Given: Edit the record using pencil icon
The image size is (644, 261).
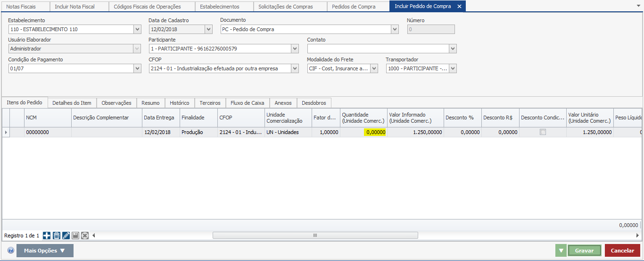Looking at the screenshot, I should point(66,236).
